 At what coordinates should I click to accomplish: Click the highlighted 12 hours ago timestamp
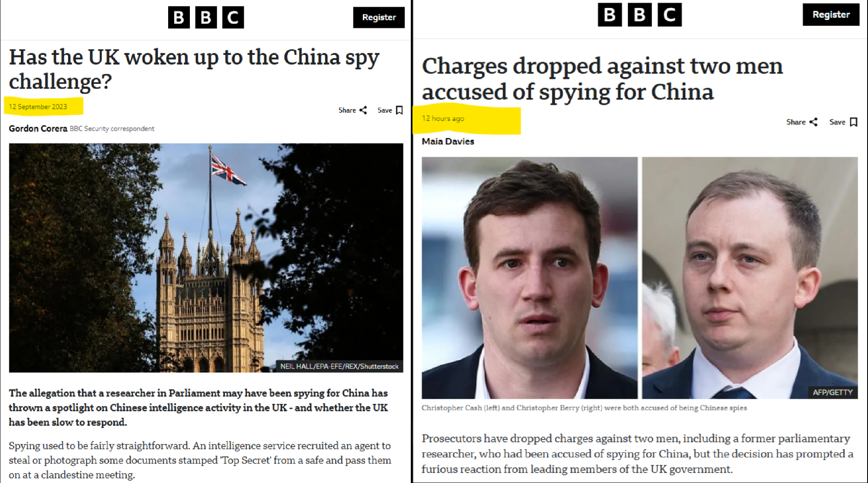pyautogui.click(x=443, y=118)
